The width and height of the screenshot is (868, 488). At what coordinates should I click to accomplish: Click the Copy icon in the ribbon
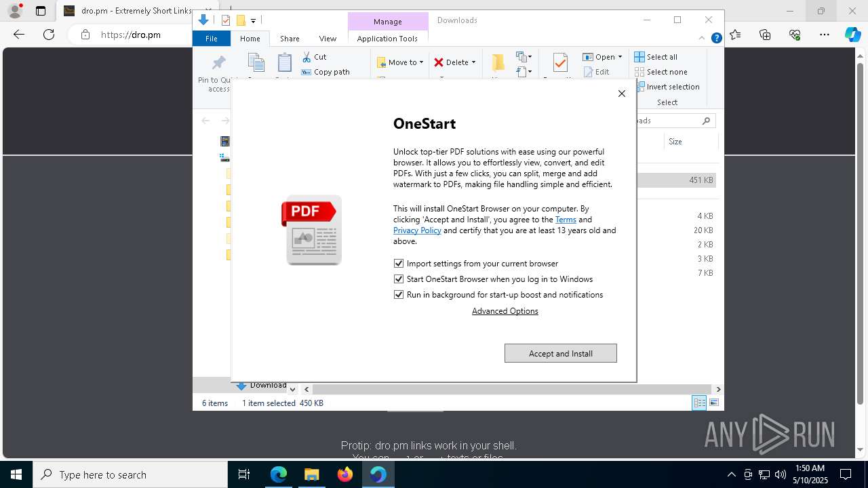click(x=256, y=63)
